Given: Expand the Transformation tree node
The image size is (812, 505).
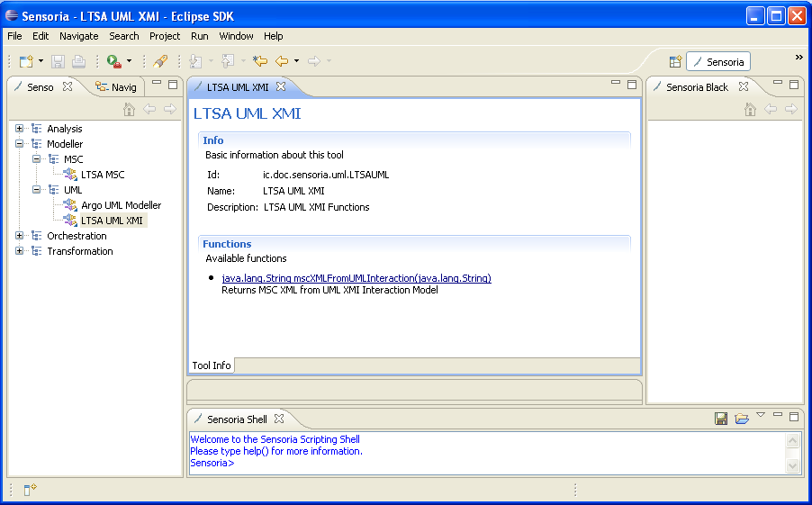Looking at the screenshot, I should pyautogui.click(x=20, y=251).
